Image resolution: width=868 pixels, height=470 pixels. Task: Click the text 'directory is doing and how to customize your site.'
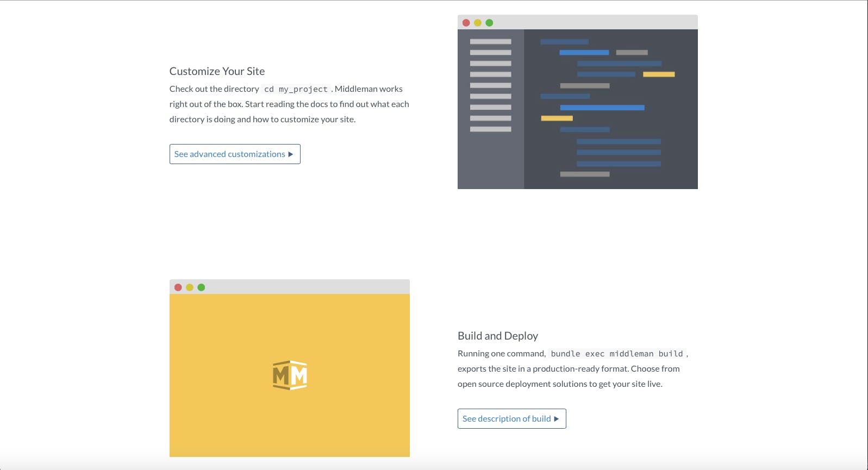point(263,120)
